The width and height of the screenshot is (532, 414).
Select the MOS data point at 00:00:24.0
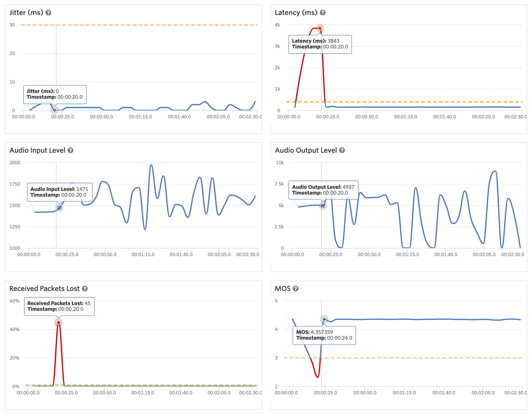324,319
